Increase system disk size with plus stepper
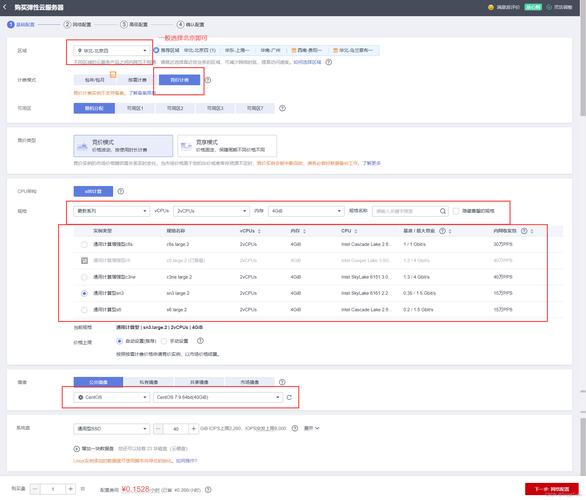Viewport: 586px width, 500px height. click(194, 429)
